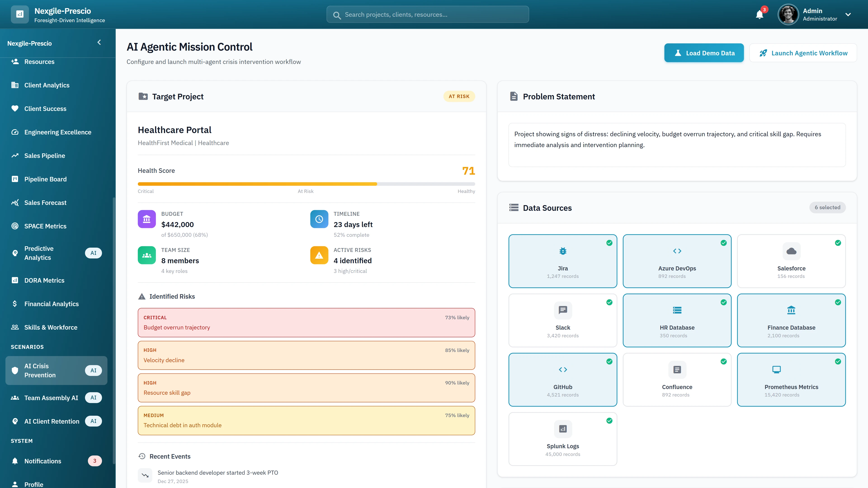
Task: Toggle the Salesforce data source selection
Action: pos(838,243)
